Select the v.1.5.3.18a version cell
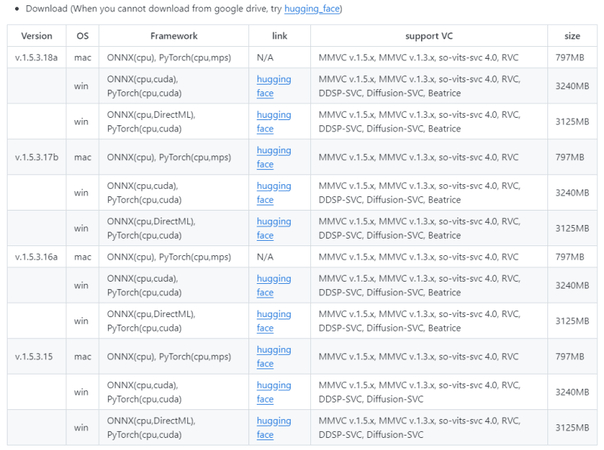Image resolution: width=604 pixels, height=450 pixels. click(37, 58)
